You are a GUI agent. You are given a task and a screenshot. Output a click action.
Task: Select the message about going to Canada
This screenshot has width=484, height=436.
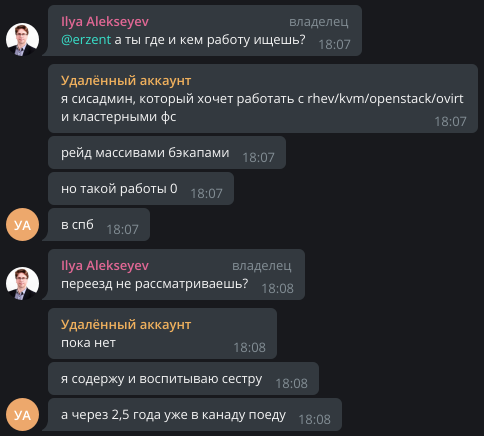coord(195,414)
